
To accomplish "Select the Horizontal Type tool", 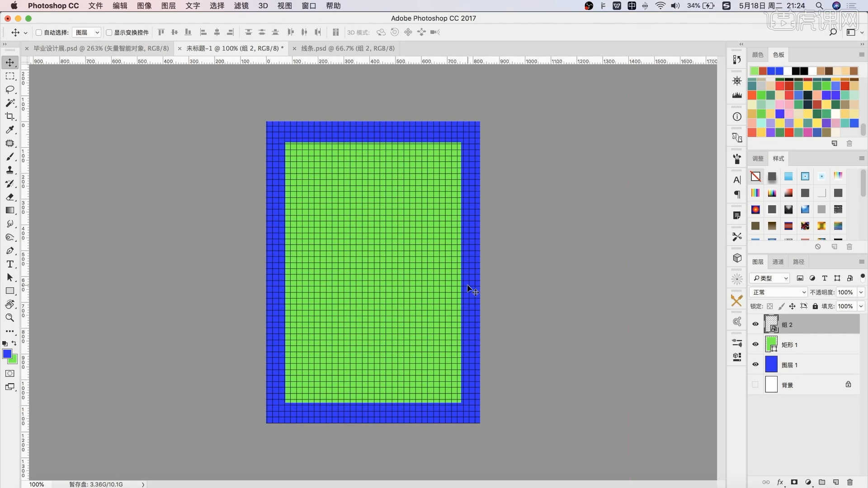I will pyautogui.click(x=10, y=264).
